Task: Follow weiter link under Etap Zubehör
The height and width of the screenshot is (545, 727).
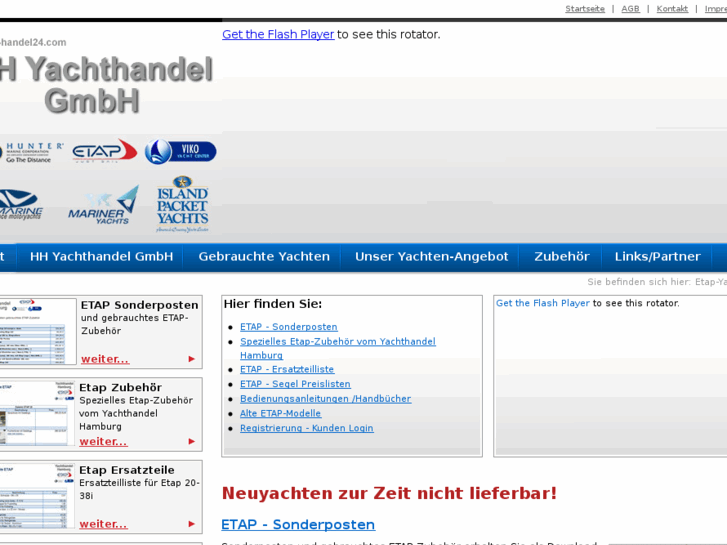Action: tap(103, 442)
